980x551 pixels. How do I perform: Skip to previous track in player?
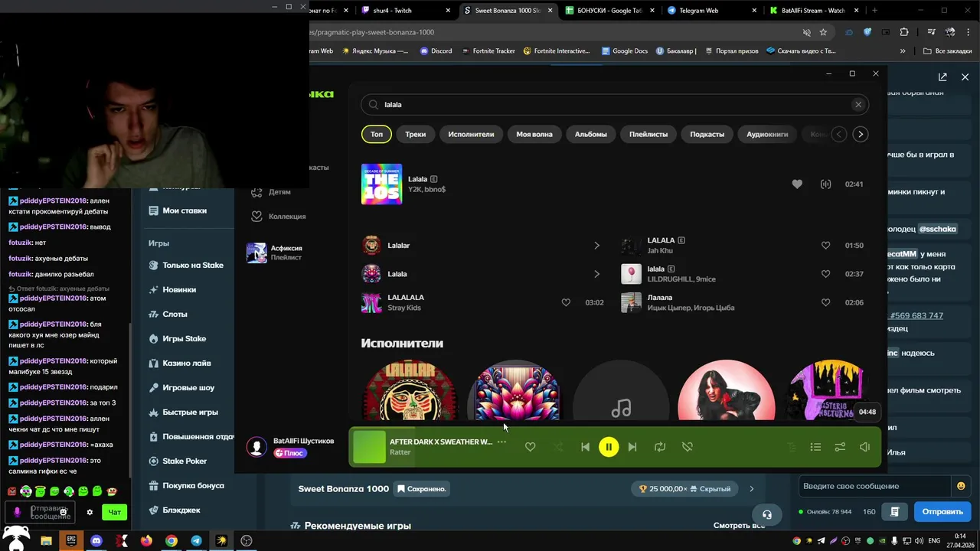pyautogui.click(x=585, y=447)
